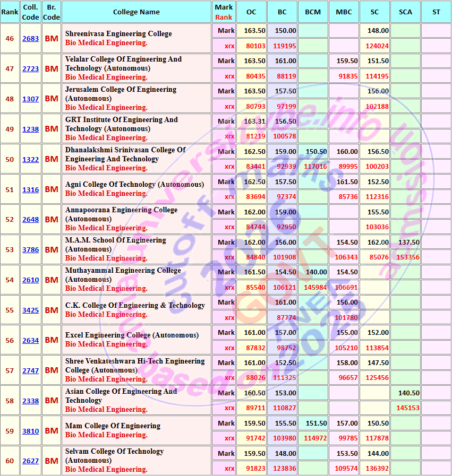Click SC rank value 124024

tap(377, 46)
